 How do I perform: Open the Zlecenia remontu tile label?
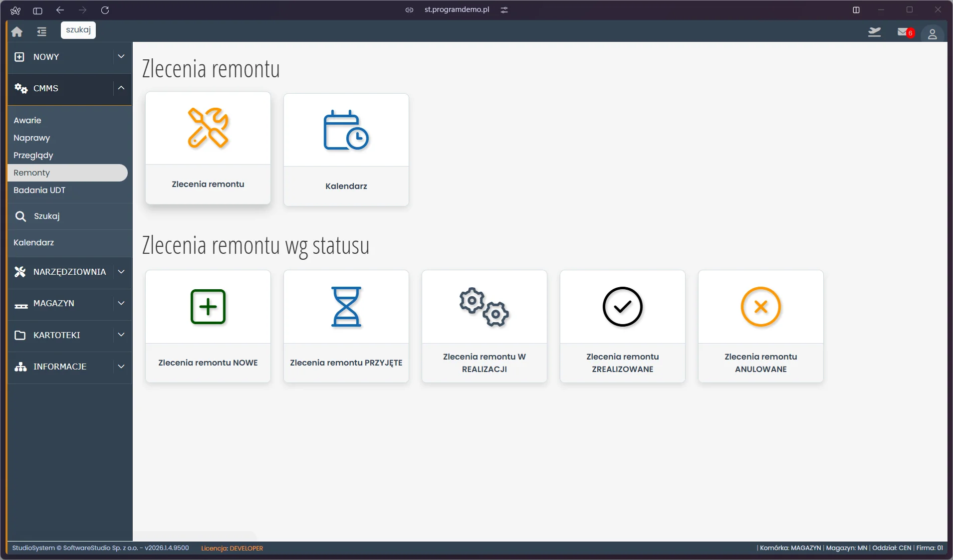point(208,184)
